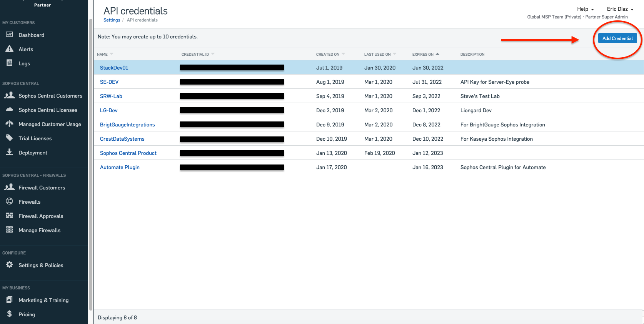The height and width of the screenshot is (324, 644).
Task: Click the sidebar vertical scrollbar
Action: click(90, 164)
